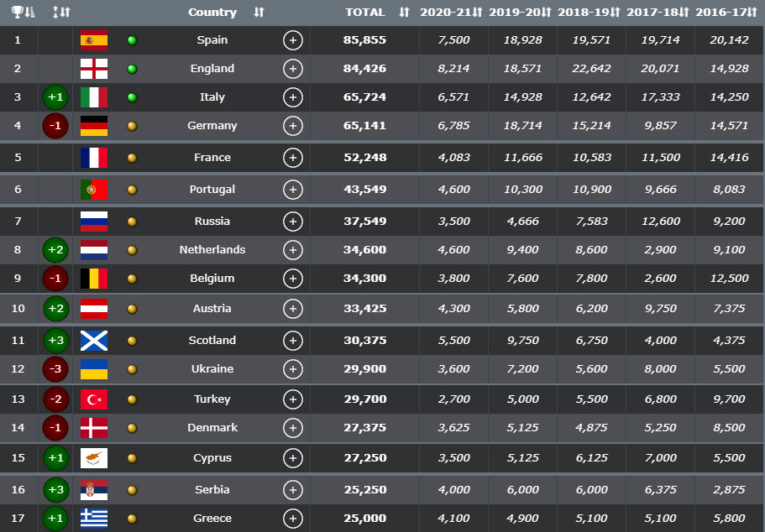Sort by the rank change column arrows

click(x=60, y=13)
